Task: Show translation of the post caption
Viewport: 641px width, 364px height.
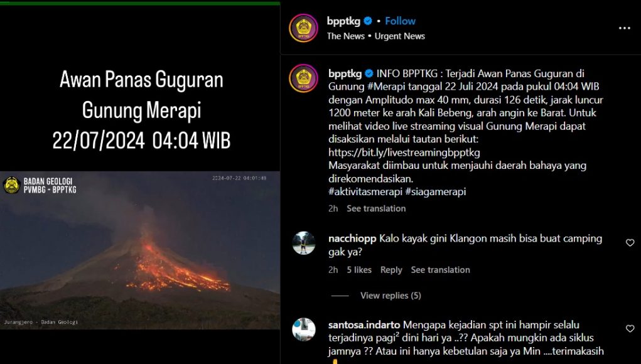Action: click(x=376, y=208)
